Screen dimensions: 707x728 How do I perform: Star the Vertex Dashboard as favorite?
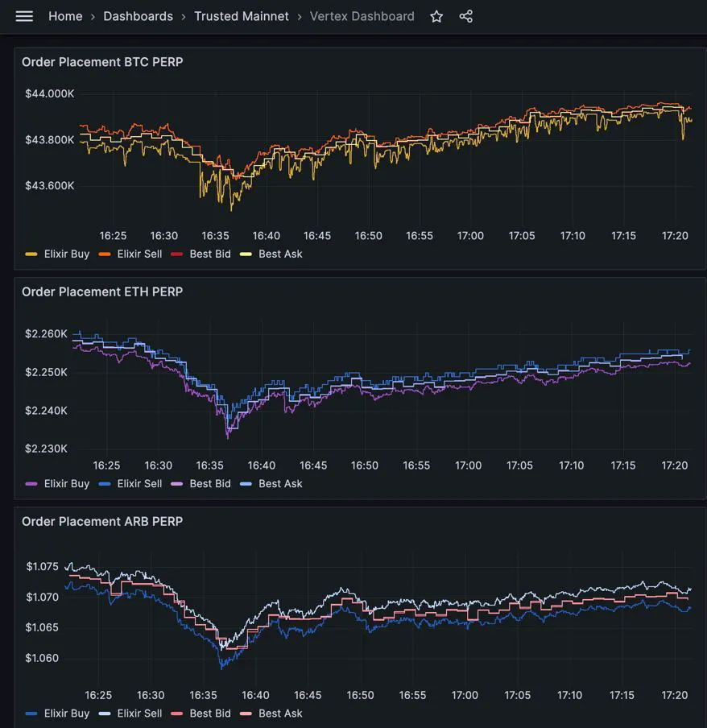(x=436, y=16)
